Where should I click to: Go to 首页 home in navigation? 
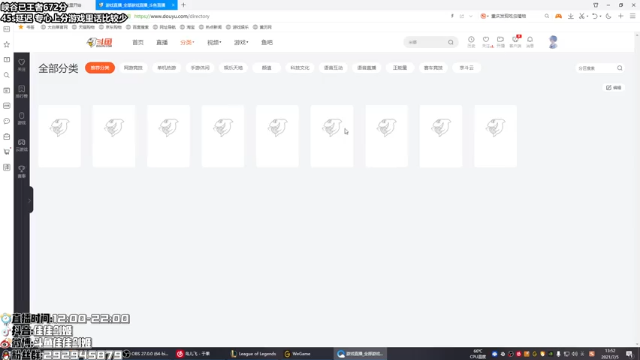click(138, 42)
